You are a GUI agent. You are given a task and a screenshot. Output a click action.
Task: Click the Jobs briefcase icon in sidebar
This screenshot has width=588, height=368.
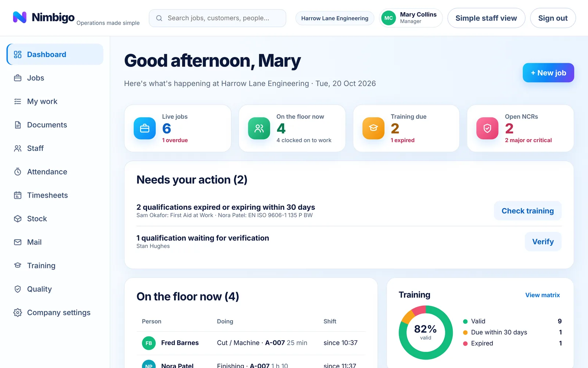(x=18, y=78)
